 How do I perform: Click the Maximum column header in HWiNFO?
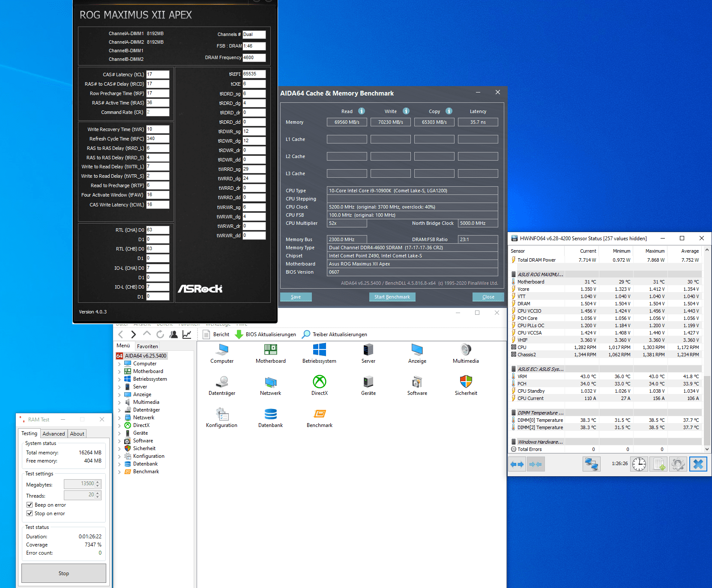650,251
